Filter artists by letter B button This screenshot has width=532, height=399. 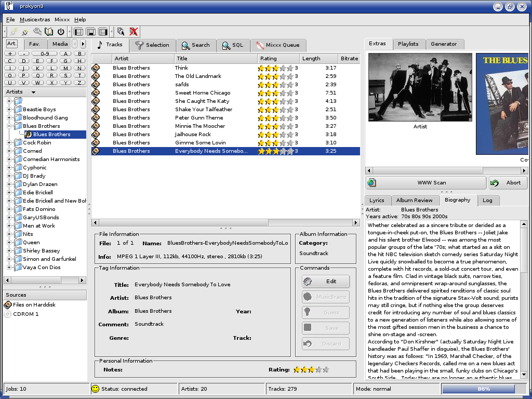click(x=79, y=54)
